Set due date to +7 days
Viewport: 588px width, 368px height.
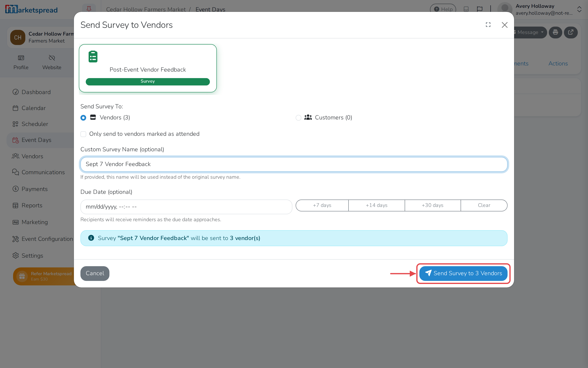pos(322,205)
